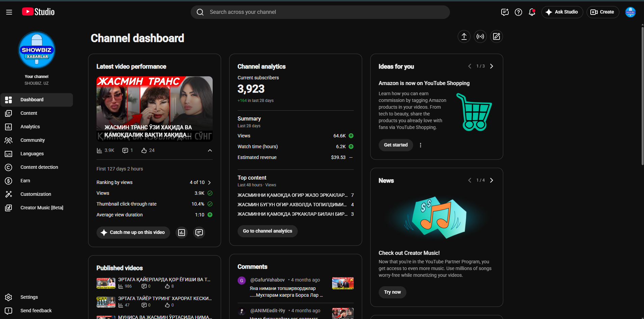This screenshot has width=644, height=319.
Task: Open Creator Music [Beta] in sidebar
Action: (36, 208)
